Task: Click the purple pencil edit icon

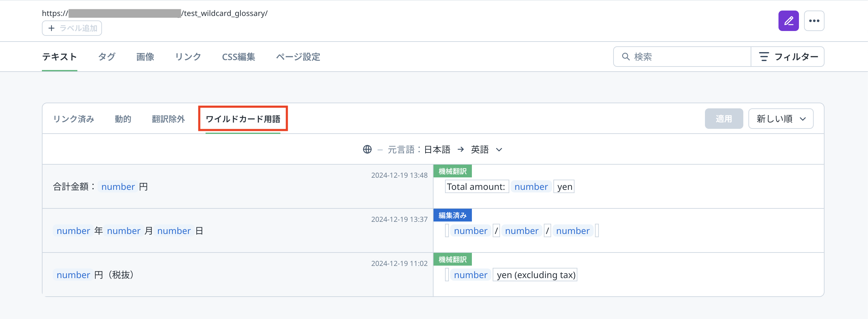Action: click(788, 21)
